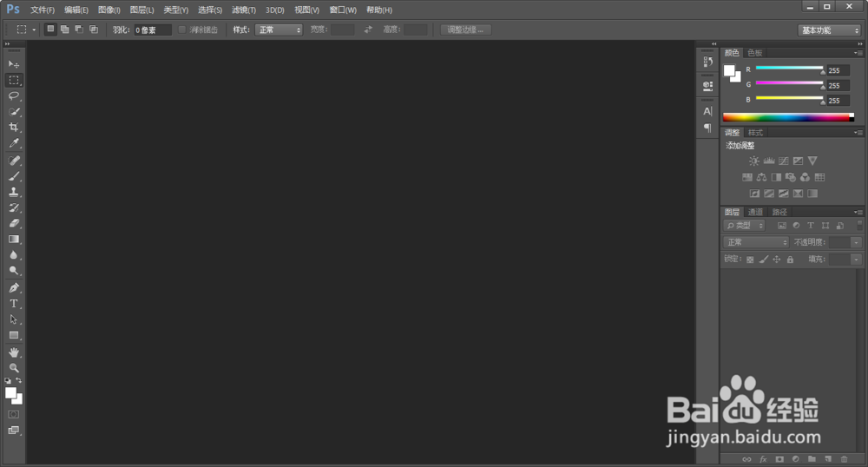This screenshot has height=467, width=868.
Task: Select the Crop tool
Action: coord(14,128)
